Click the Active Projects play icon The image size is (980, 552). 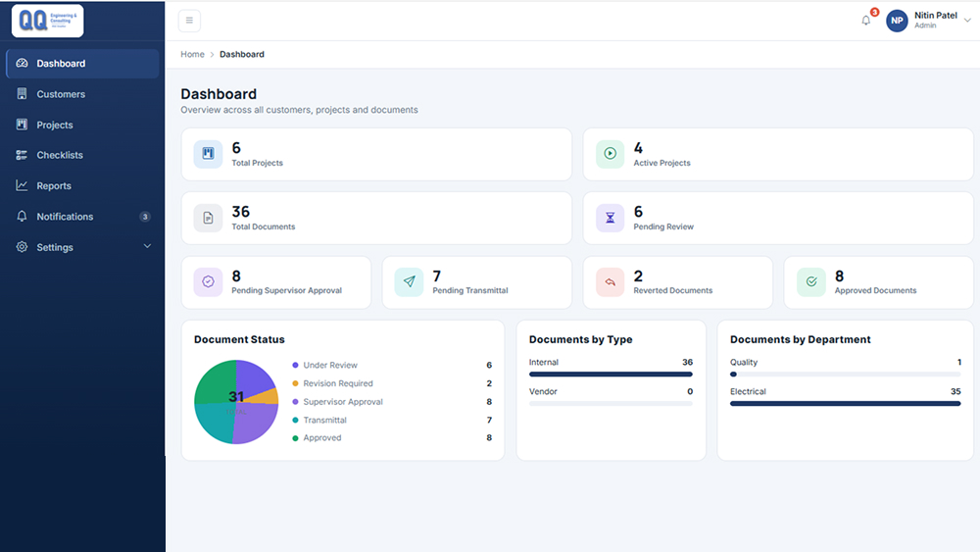(610, 154)
